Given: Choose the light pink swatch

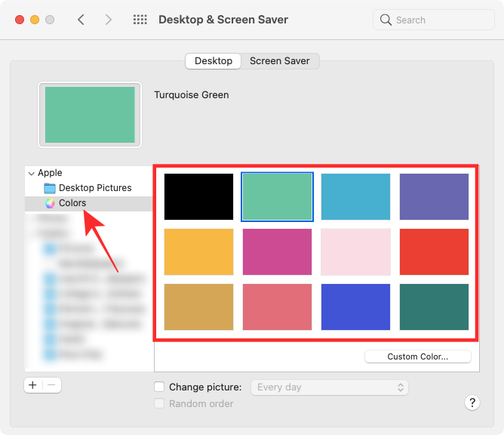Looking at the screenshot, I should point(355,252).
